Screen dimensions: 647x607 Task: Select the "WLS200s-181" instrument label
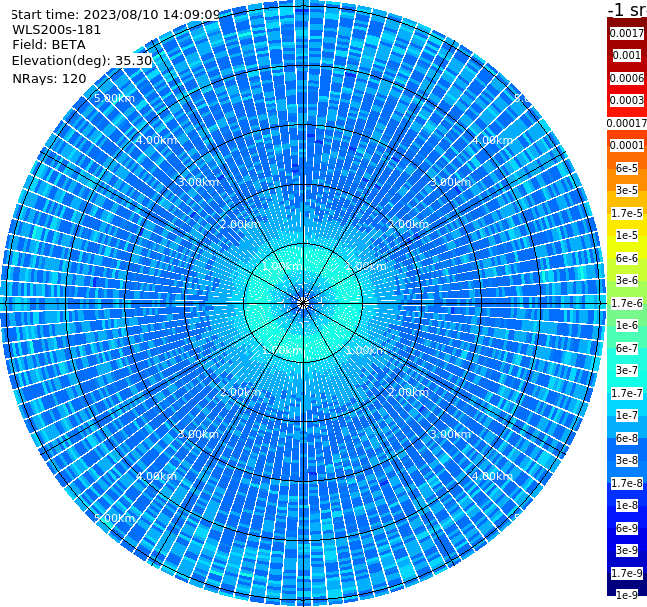[57, 30]
